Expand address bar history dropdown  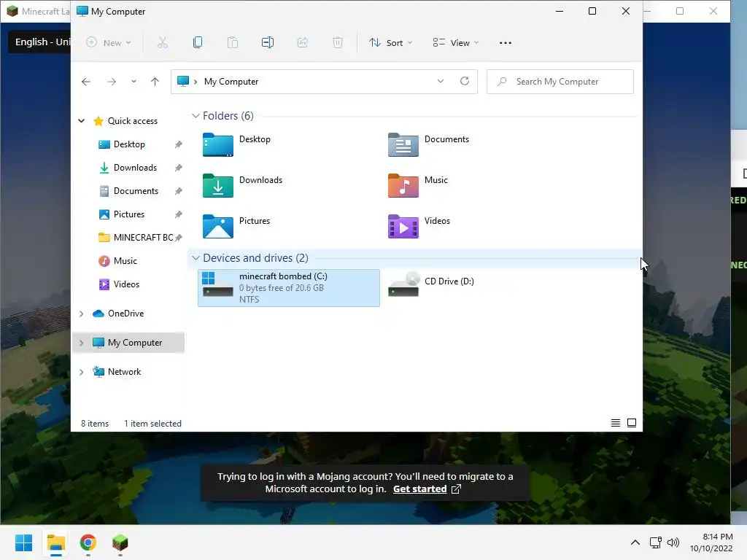pyautogui.click(x=441, y=82)
